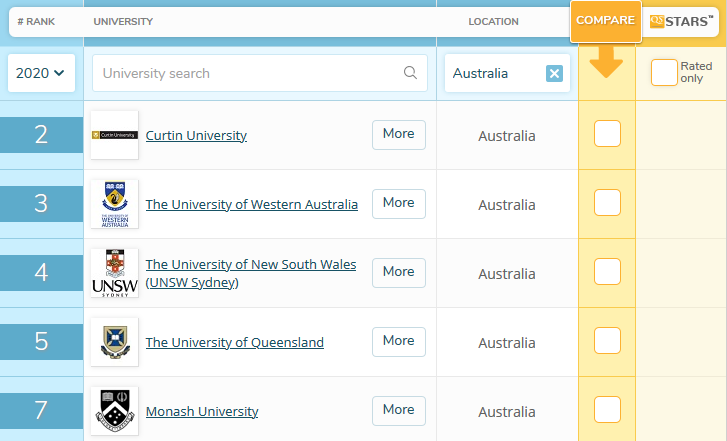The height and width of the screenshot is (441, 727).
Task: Click the Location column header
Action: click(x=493, y=21)
